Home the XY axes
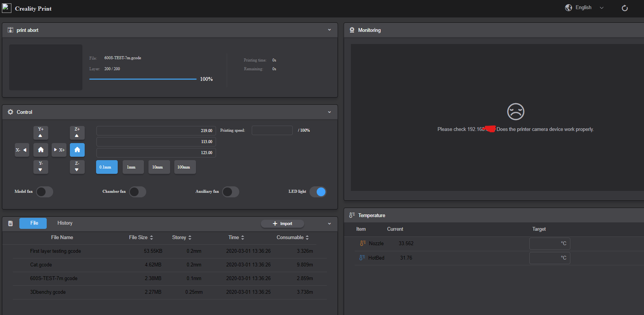 [x=41, y=150]
